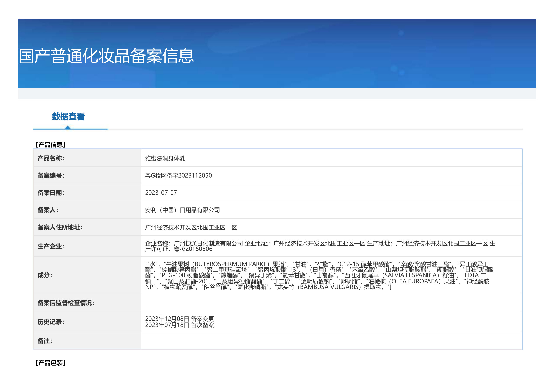Open the 数据查看 tab
This screenshot has height=392, width=555.
coord(68,116)
